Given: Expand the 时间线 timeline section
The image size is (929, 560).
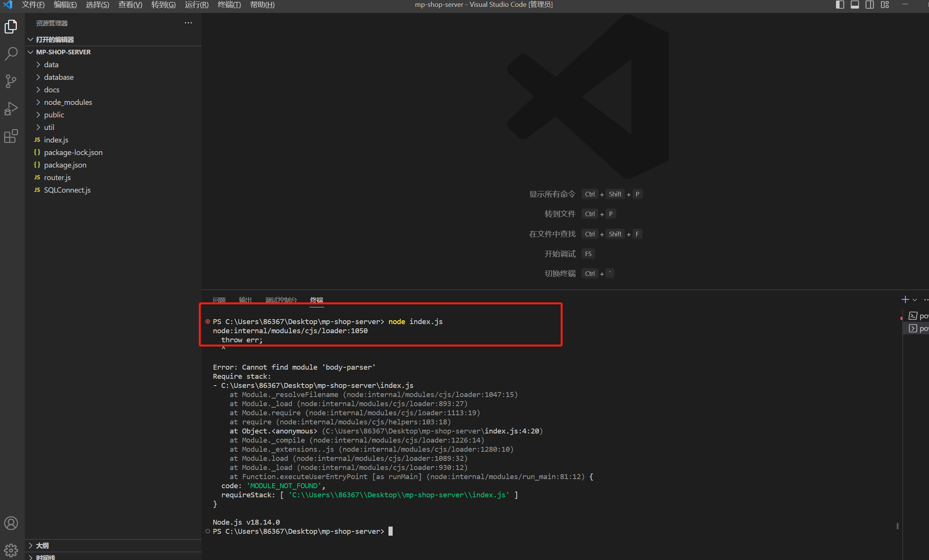Looking at the screenshot, I should tap(30, 557).
